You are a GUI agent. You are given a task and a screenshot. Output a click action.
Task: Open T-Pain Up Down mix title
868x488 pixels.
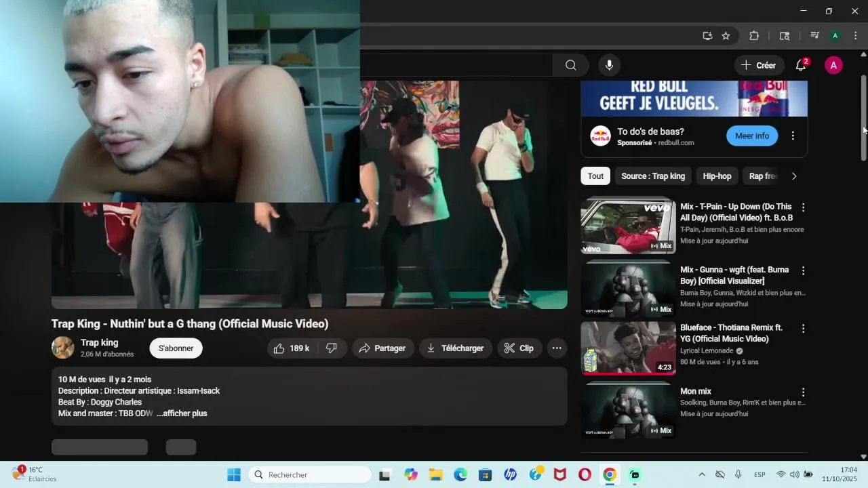pyautogui.click(x=736, y=212)
